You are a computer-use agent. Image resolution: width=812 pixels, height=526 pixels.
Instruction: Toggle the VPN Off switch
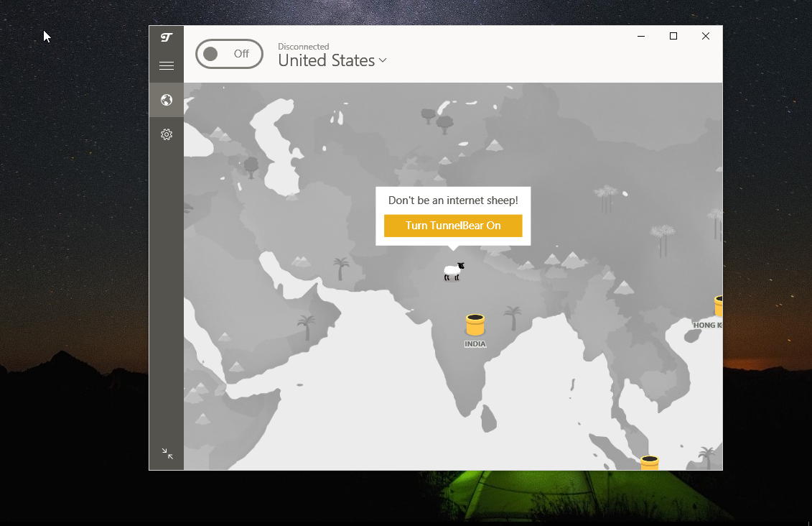230,54
